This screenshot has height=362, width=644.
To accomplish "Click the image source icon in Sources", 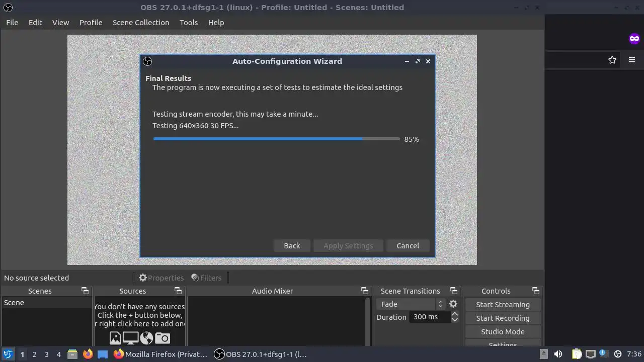I will (x=115, y=338).
